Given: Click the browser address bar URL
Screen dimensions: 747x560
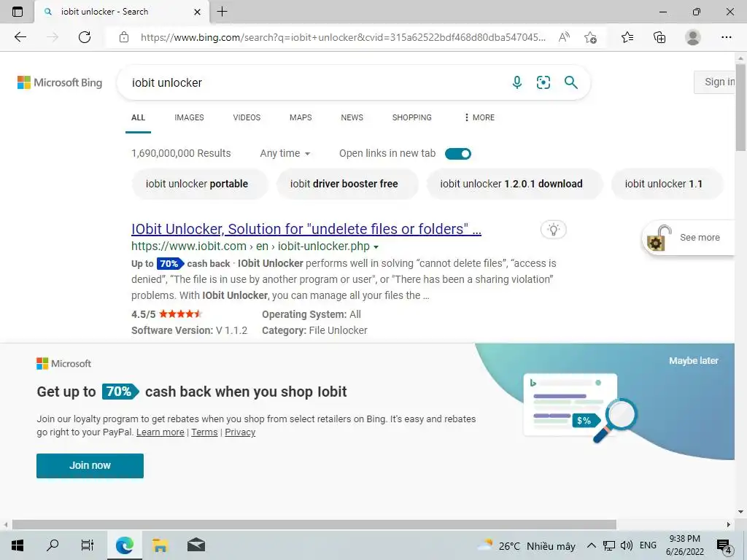Looking at the screenshot, I should tap(343, 37).
